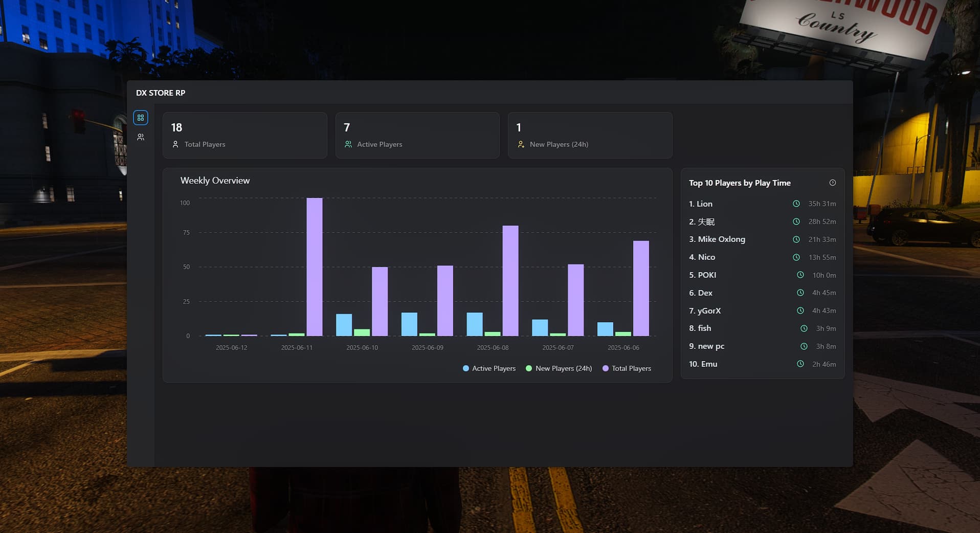Click the person icon beside Total Players
The image size is (980, 533).
pos(175,144)
